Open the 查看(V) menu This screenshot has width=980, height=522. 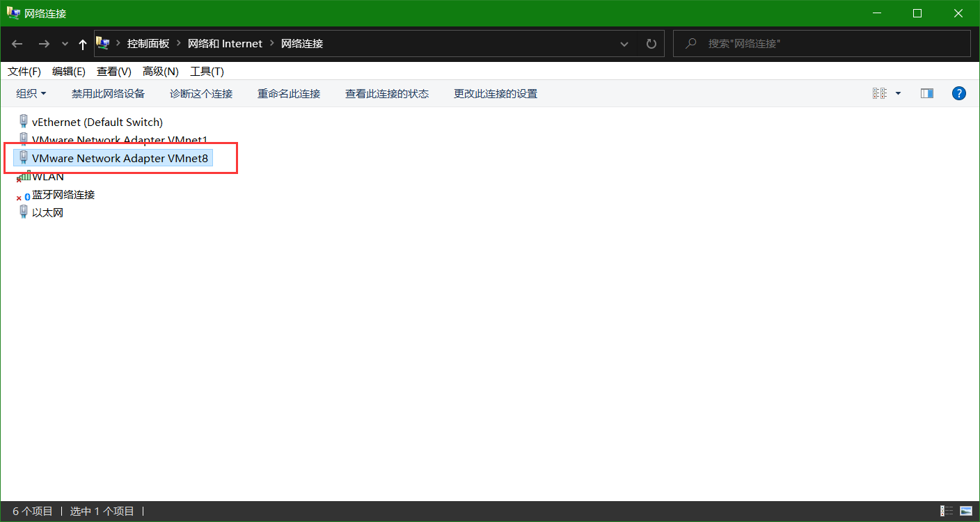(114, 72)
